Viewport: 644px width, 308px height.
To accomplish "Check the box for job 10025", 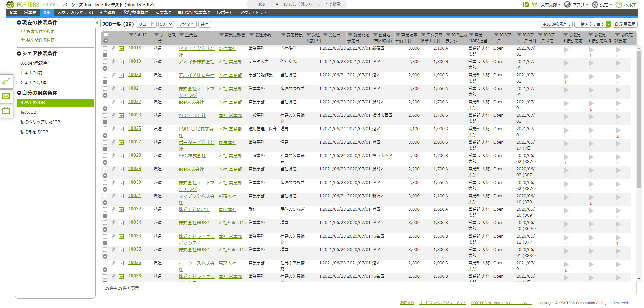I will coord(105,129).
